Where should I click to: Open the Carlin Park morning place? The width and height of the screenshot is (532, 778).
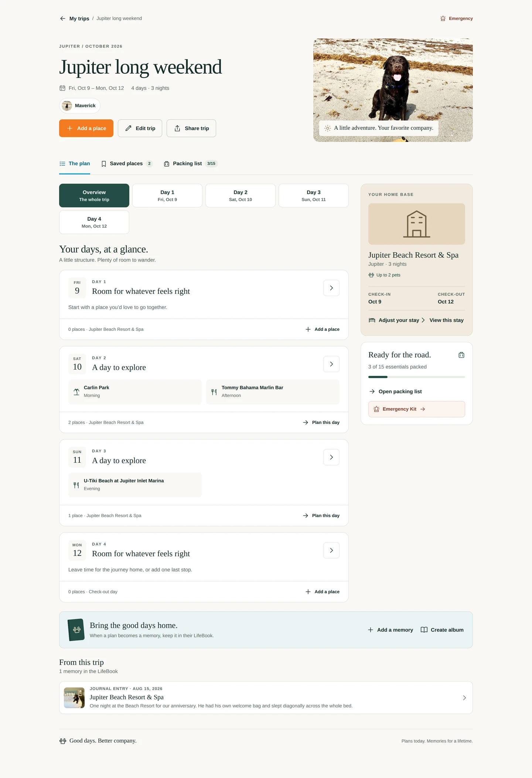tap(135, 392)
